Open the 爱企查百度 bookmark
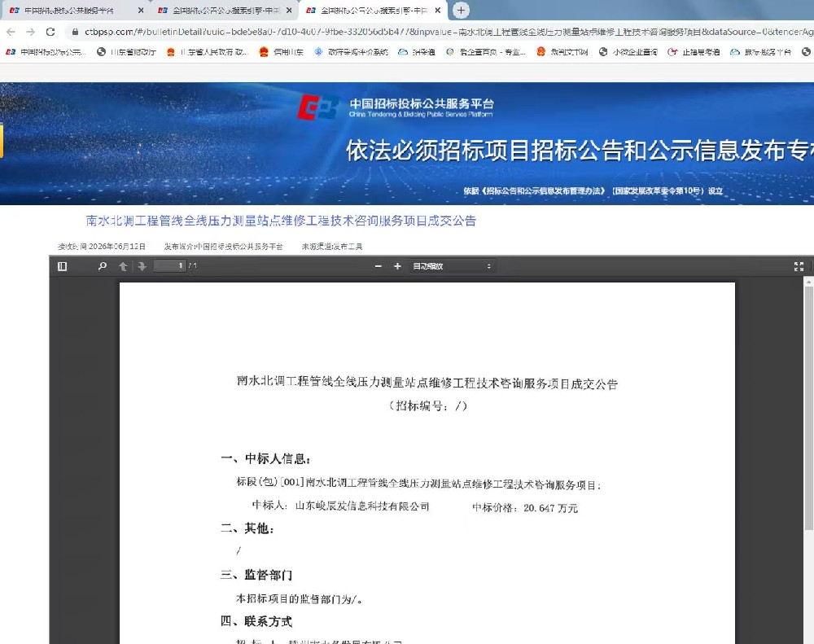The image size is (814, 644). tap(486, 52)
